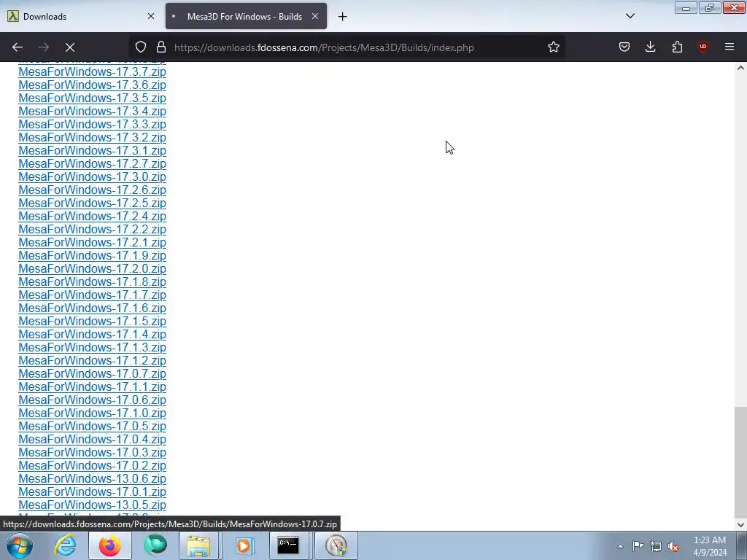747x560 pixels.
Task: Open link MesaForWindows-17.3.4.zip
Action: [93, 111]
